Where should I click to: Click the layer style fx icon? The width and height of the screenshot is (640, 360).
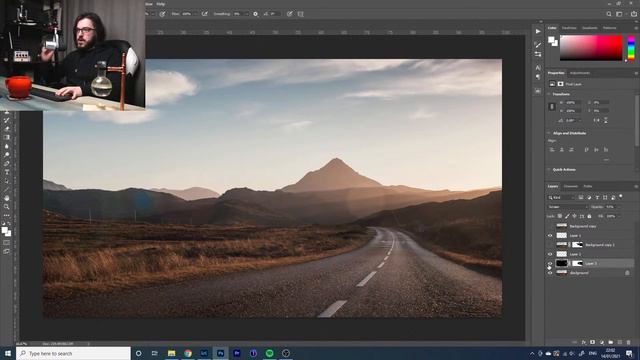[584, 342]
